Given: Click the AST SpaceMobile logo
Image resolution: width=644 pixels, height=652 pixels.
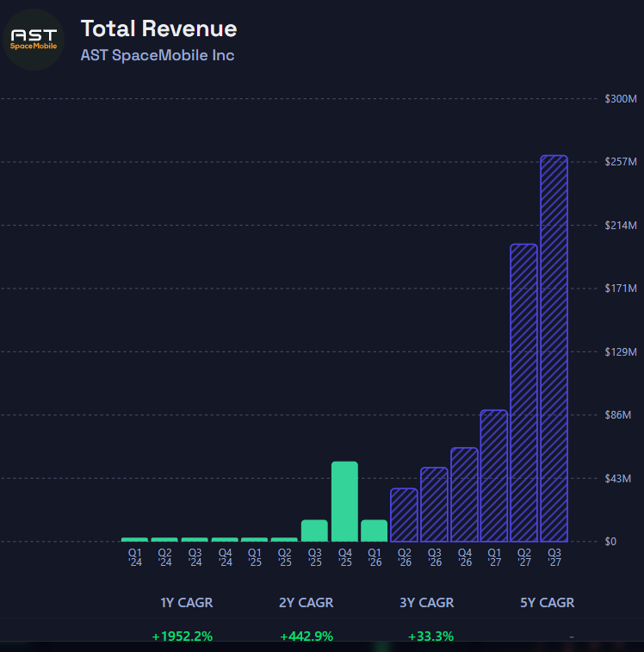Looking at the screenshot, I should pyautogui.click(x=34, y=40).
